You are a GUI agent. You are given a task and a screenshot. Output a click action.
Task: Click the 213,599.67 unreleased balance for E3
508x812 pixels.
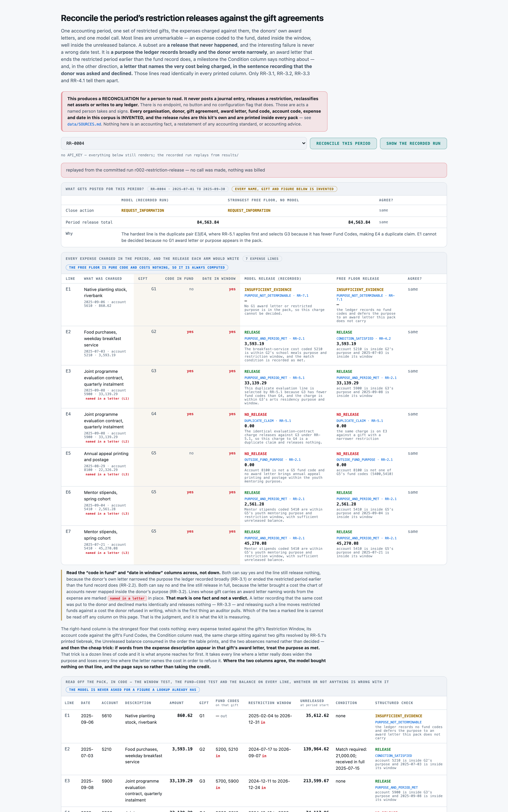(x=316, y=781)
